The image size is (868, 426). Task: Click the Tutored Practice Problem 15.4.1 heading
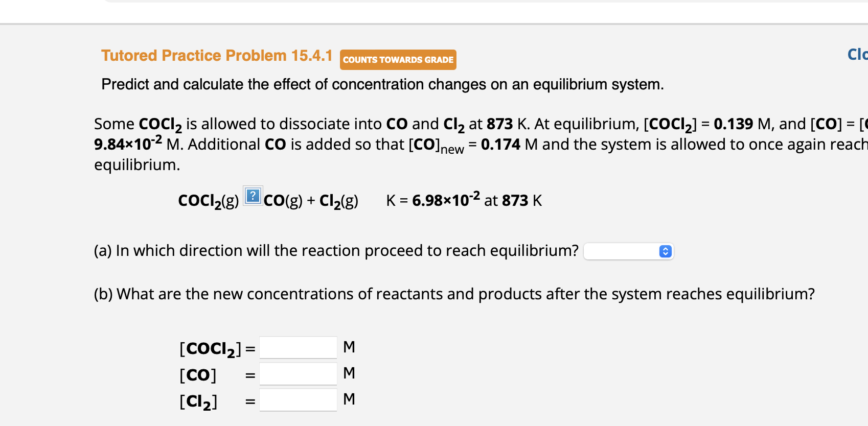pyautogui.click(x=217, y=56)
